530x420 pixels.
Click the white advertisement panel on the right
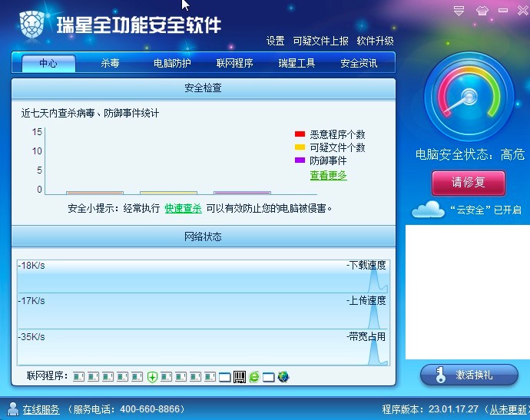coord(468,292)
